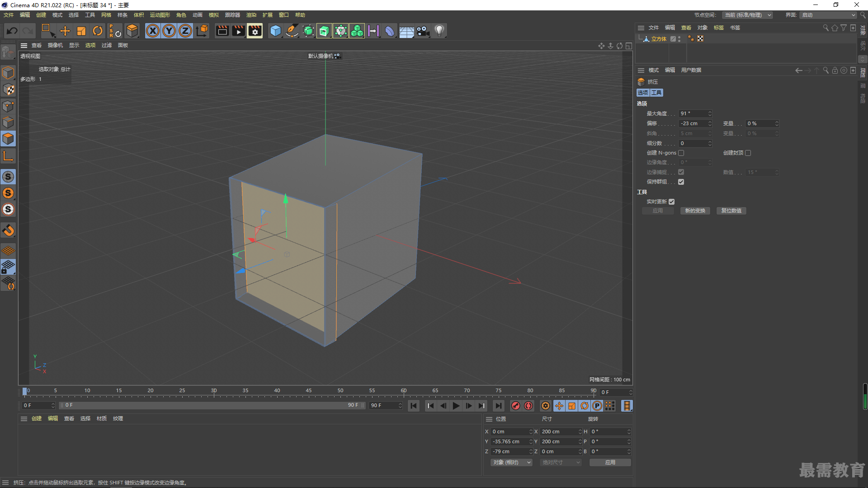Toggle 立方体 visibility dots in object manager
868x488 pixels.
coord(679,39)
